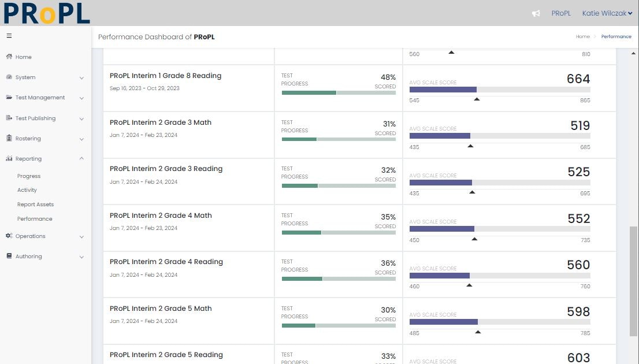Screen dimensions: 639x364
Task: Click the Authoring book icon
Action: point(9,256)
